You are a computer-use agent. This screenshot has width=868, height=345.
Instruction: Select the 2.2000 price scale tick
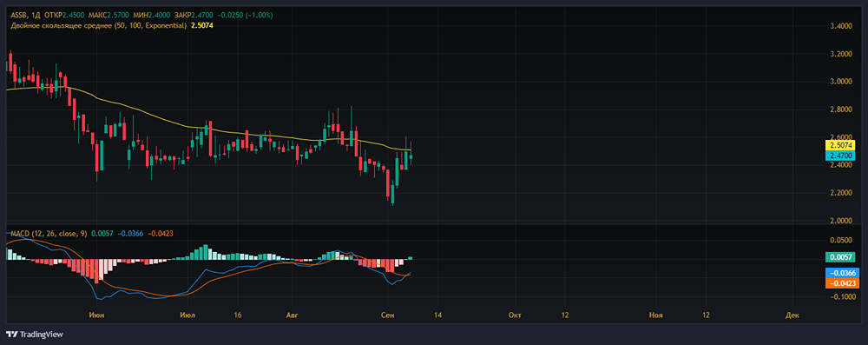(840, 193)
